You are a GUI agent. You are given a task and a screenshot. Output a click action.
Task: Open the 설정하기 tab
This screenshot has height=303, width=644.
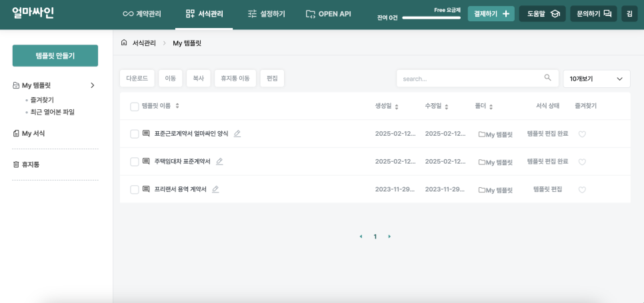tap(267, 14)
